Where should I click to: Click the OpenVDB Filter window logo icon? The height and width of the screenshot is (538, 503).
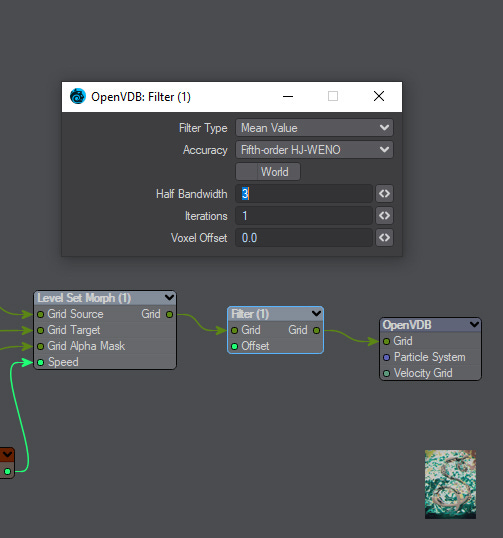click(78, 96)
